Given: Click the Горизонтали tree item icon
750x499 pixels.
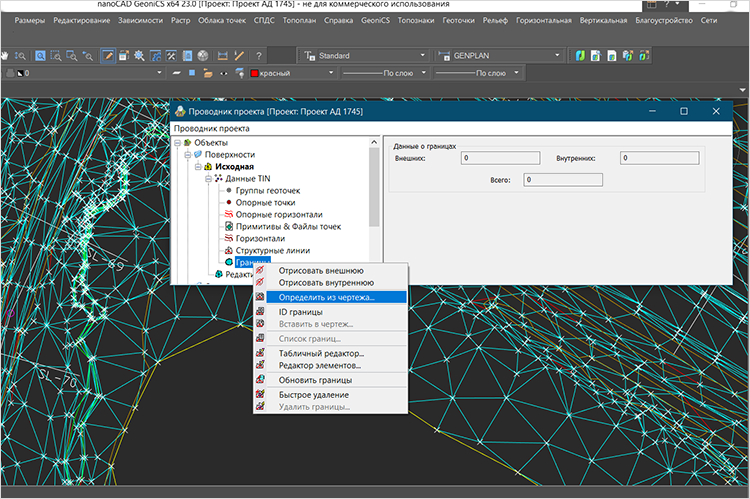Looking at the screenshot, I should 229,238.
